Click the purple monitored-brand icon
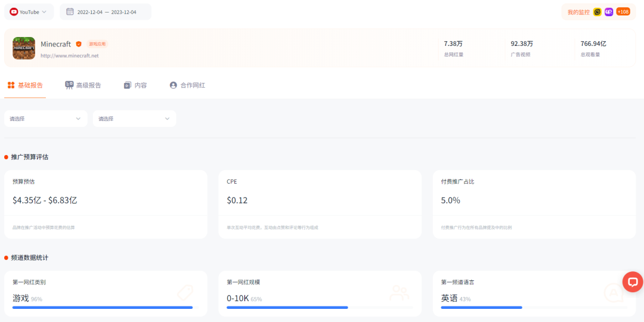 pyautogui.click(x=609, y=12)
